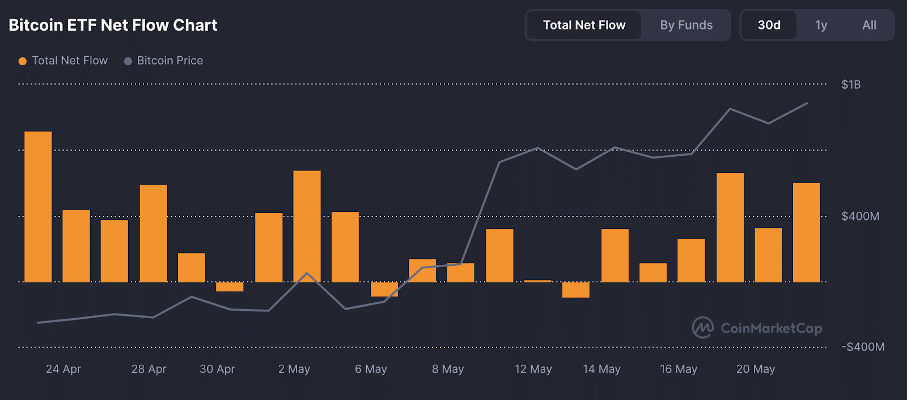This screenshot has height=400, width=908.
Task: Click the tallest orange bar at 24 Apr
Action: coord(38,206)
